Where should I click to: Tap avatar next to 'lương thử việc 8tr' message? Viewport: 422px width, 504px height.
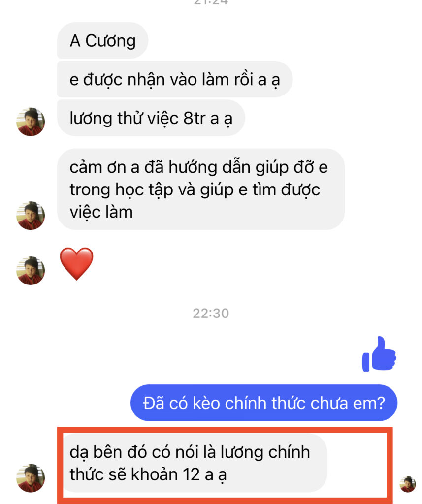point(31,122)
